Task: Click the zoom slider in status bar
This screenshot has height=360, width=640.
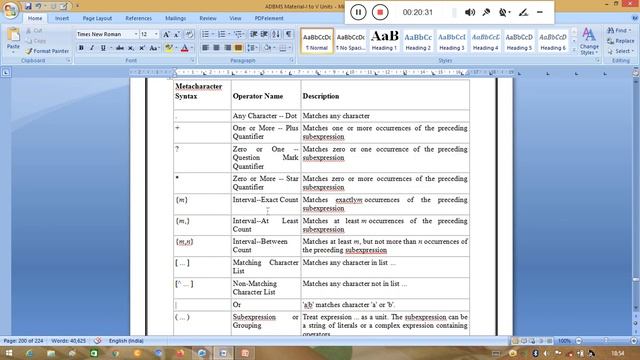Action: [x=606, y=340]
